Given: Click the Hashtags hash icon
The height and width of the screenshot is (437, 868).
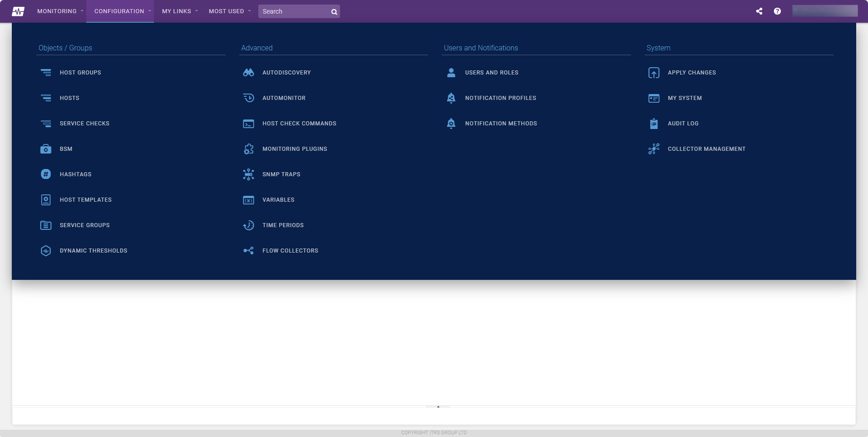Looking at the screenshot, I should tap(46, 174).
